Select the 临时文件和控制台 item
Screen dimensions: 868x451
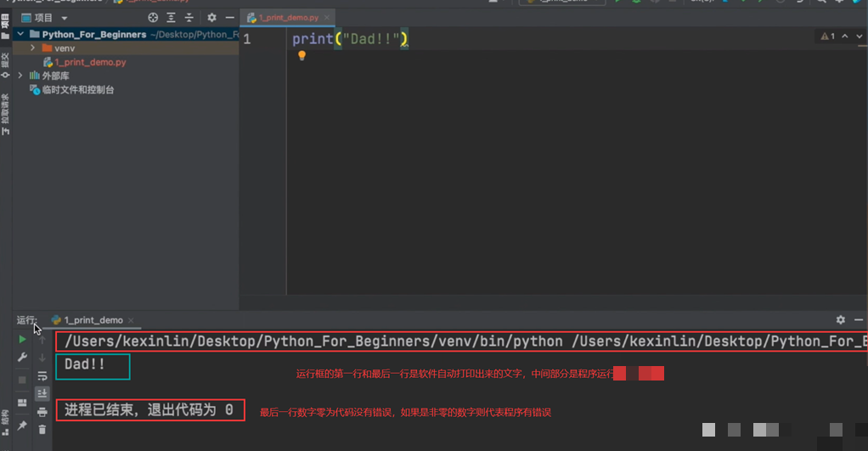pos(72,90)
